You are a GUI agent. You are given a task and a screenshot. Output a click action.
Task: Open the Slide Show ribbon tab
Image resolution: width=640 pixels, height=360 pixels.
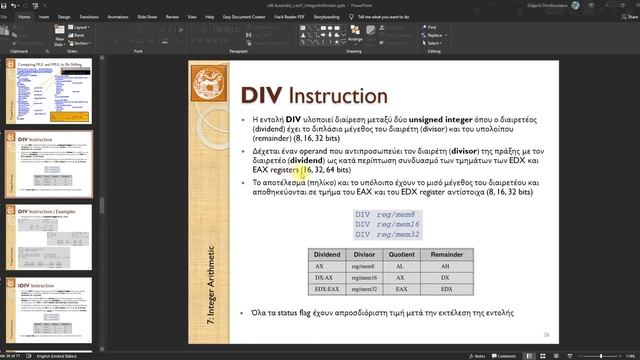pyautogui.click(x=147, y=17)
